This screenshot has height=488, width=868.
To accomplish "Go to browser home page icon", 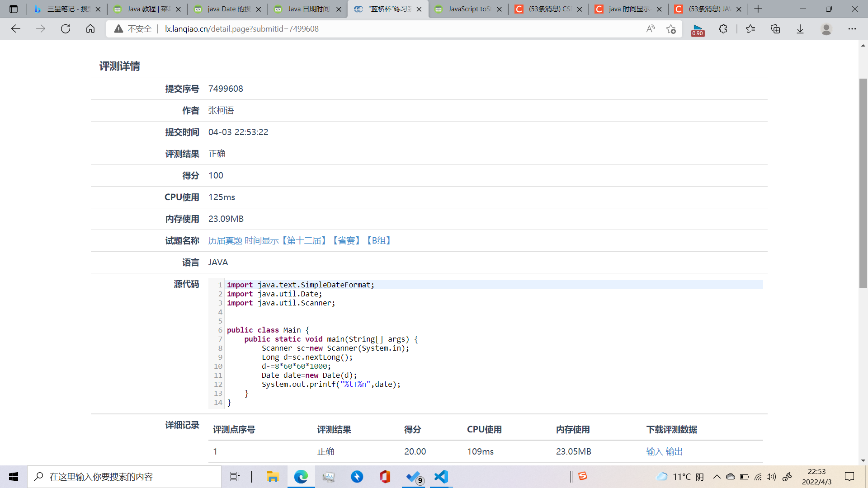I will (x=90, y=29).
